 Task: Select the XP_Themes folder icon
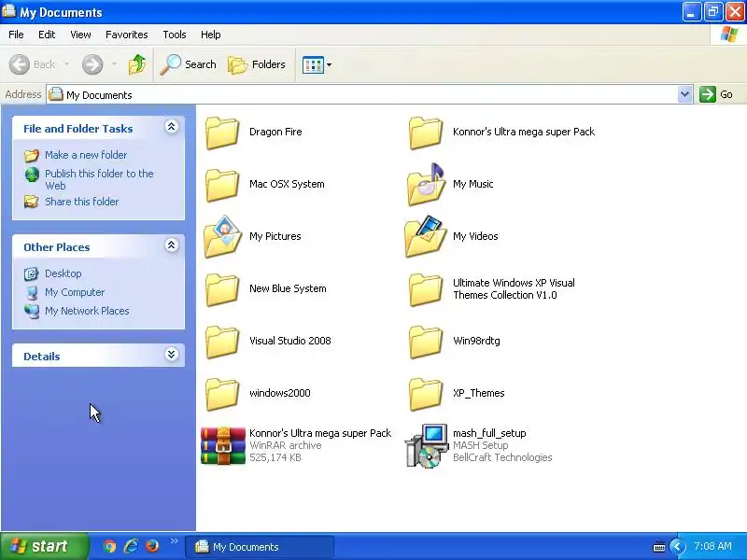pos(426,394)
